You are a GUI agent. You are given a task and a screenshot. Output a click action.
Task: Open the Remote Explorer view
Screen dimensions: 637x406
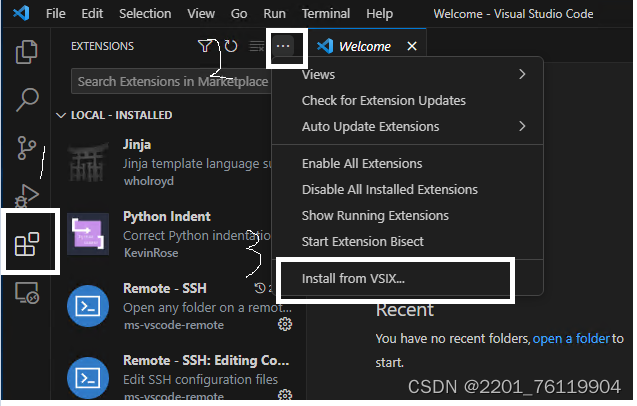[x=27, y=293]
